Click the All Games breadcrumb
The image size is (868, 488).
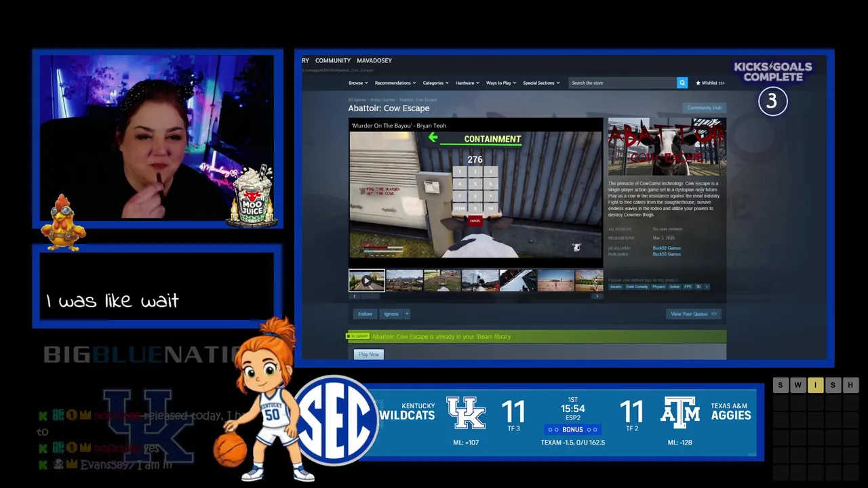click(357, 100)
